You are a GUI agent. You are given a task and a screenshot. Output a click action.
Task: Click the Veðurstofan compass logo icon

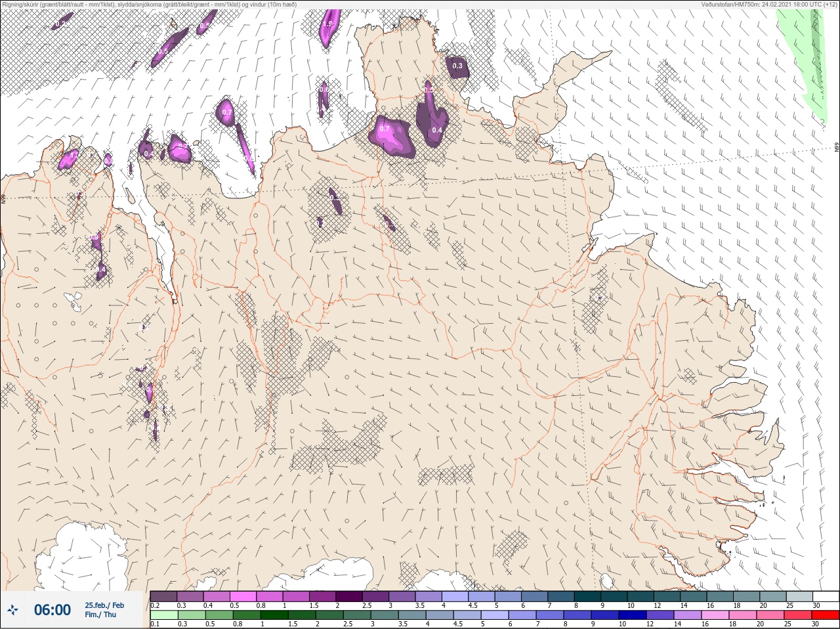coord(12,610)
